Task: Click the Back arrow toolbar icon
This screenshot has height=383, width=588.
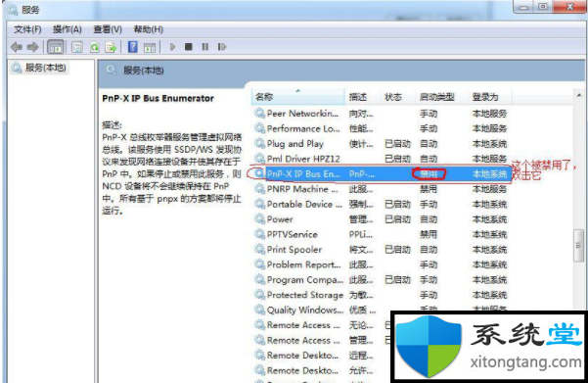Action: tap(16, 47)
